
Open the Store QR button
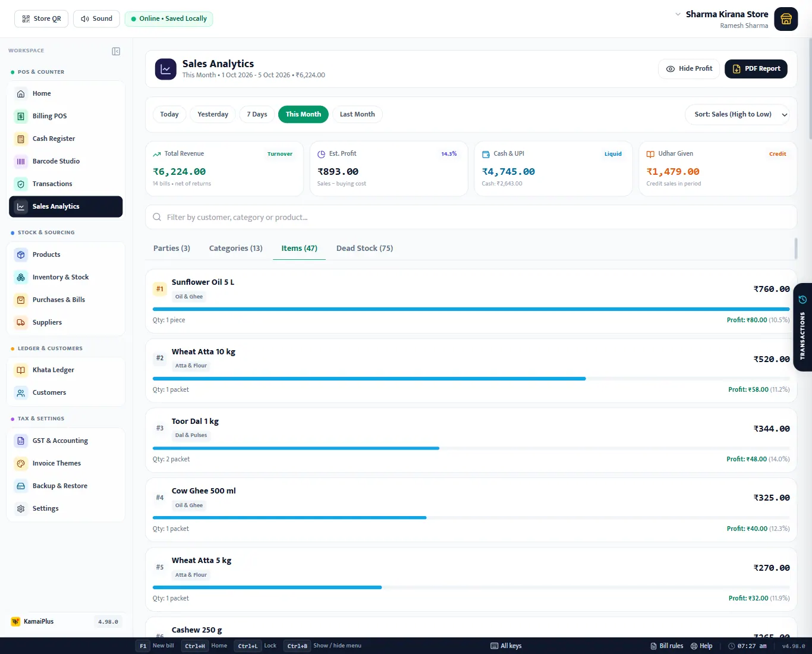(x=42, y=19)
